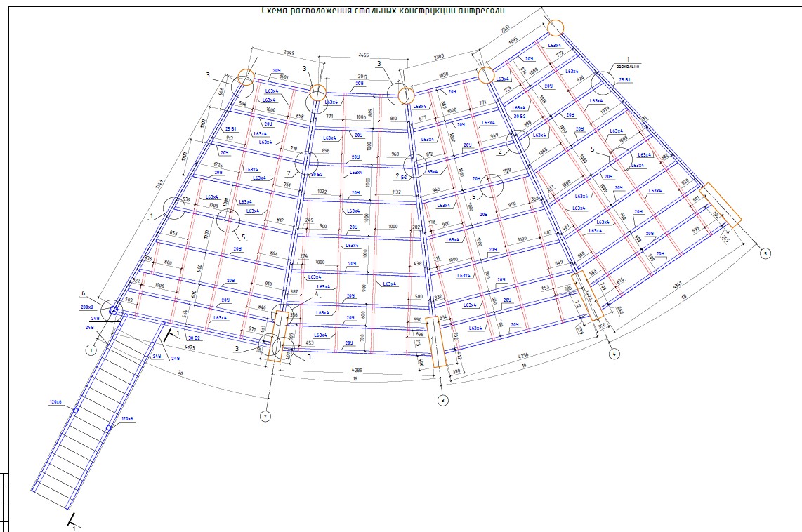Click the 2303 dimension value
The width and height of the screenshot is (802, 532).
439,57
